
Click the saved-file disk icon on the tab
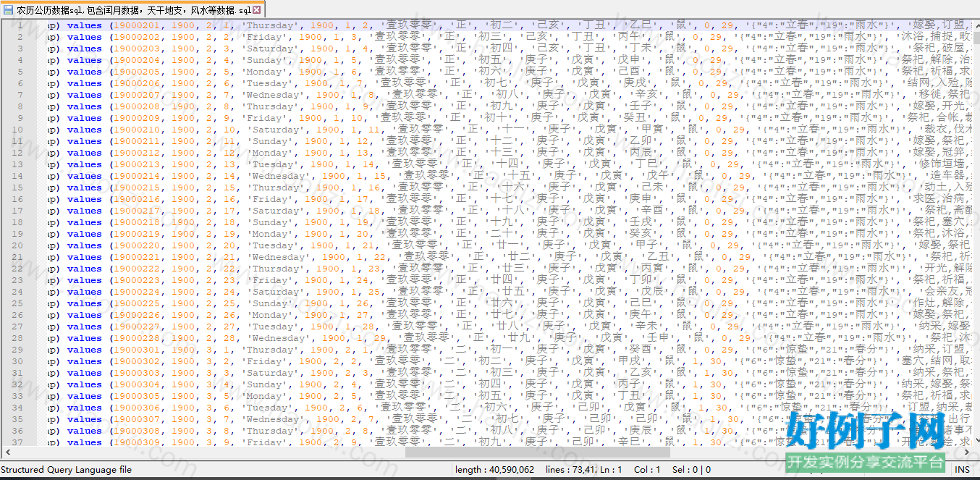[9, 11]
